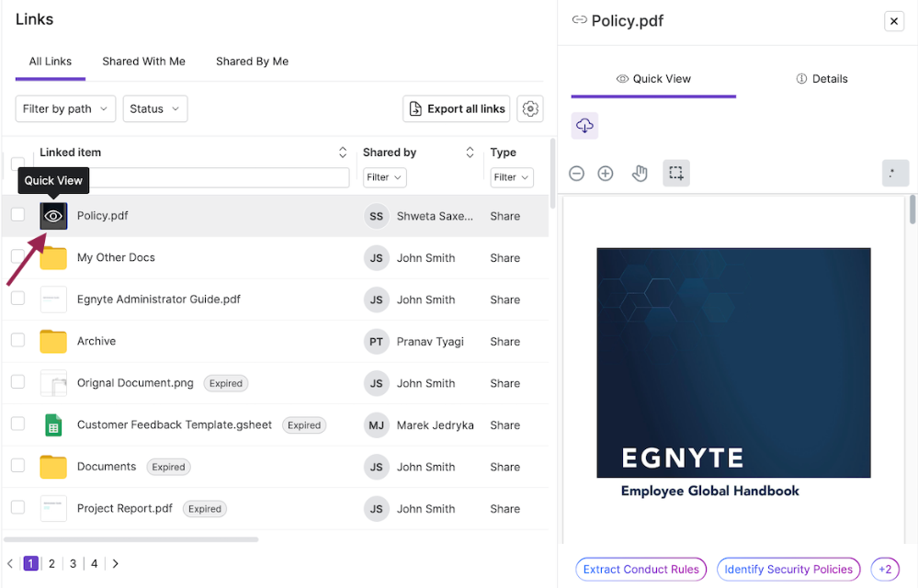Click the Google Sheet icon for Customer Feedback Template
Viewport: 918px width, 588px height.
pyautogui.click(x=53, y=425)
